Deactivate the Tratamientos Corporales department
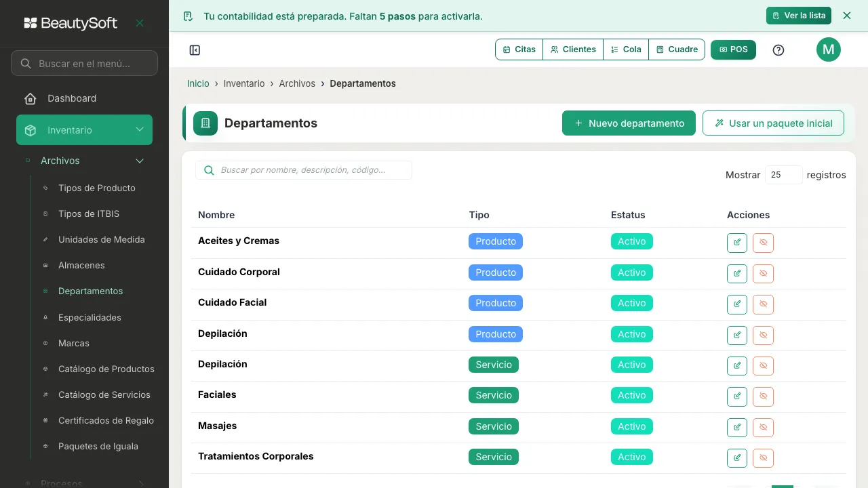Viewport: 868px width, 488px height. pos(764,458)
